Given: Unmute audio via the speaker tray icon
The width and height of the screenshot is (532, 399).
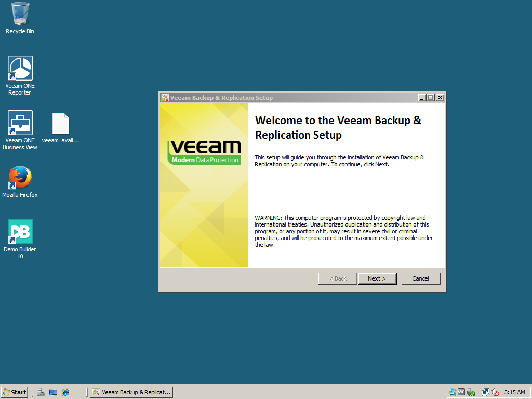Looking at the screenshot, I should pos(494,392).
